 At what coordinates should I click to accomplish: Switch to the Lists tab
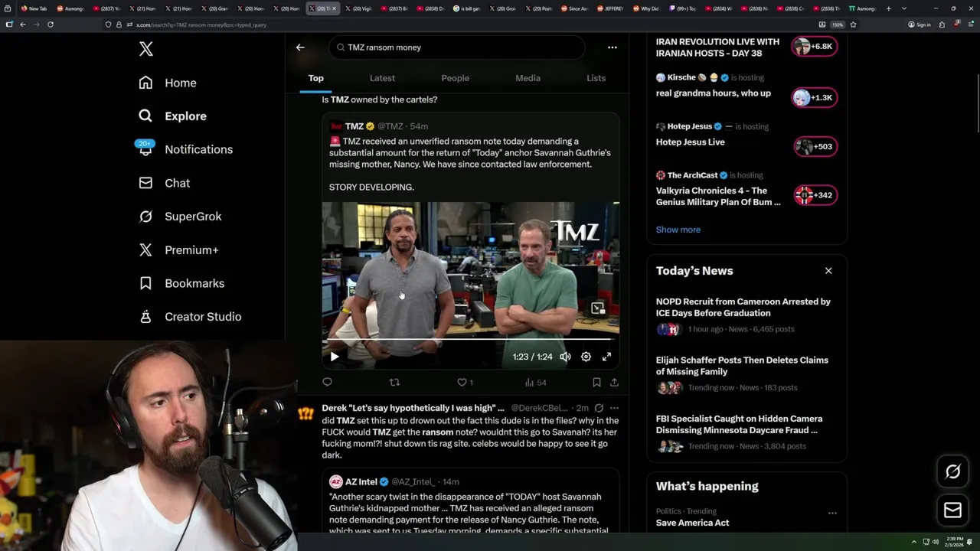[x=596, y=78]
